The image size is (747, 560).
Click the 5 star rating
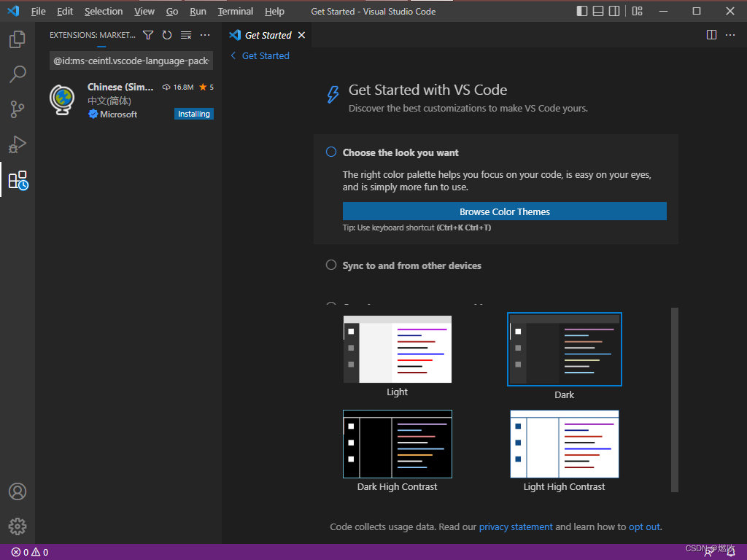[x=206, y=87]
